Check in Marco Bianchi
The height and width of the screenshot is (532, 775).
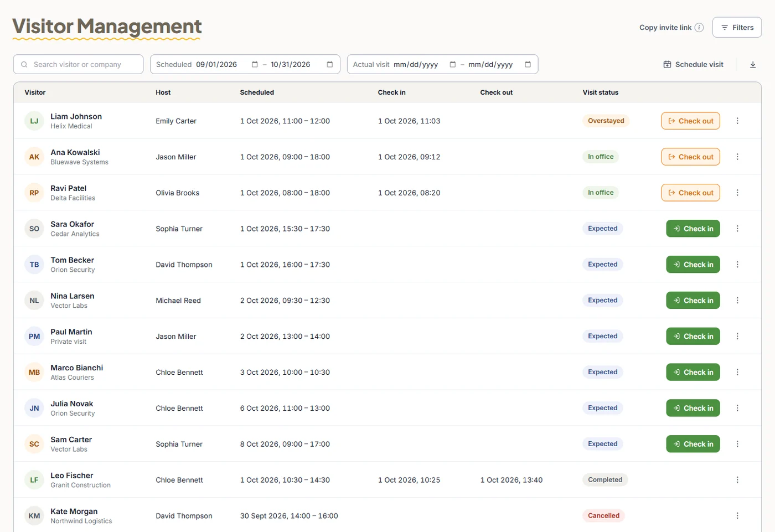[693, 372]
